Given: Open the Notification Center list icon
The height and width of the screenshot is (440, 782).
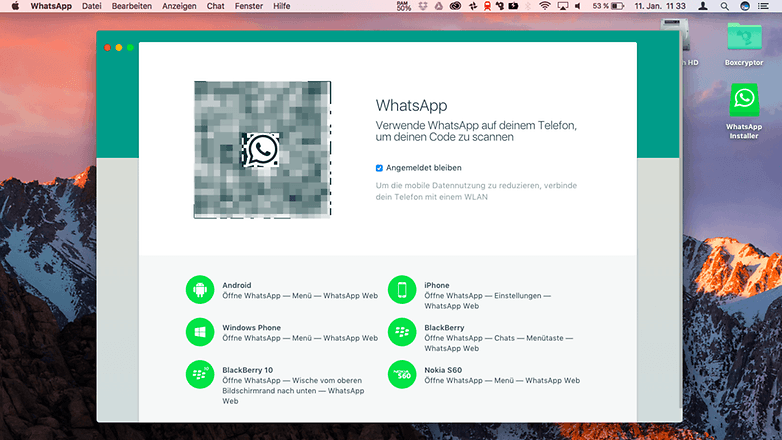Looking at the screenshot, I should [763, 6].
